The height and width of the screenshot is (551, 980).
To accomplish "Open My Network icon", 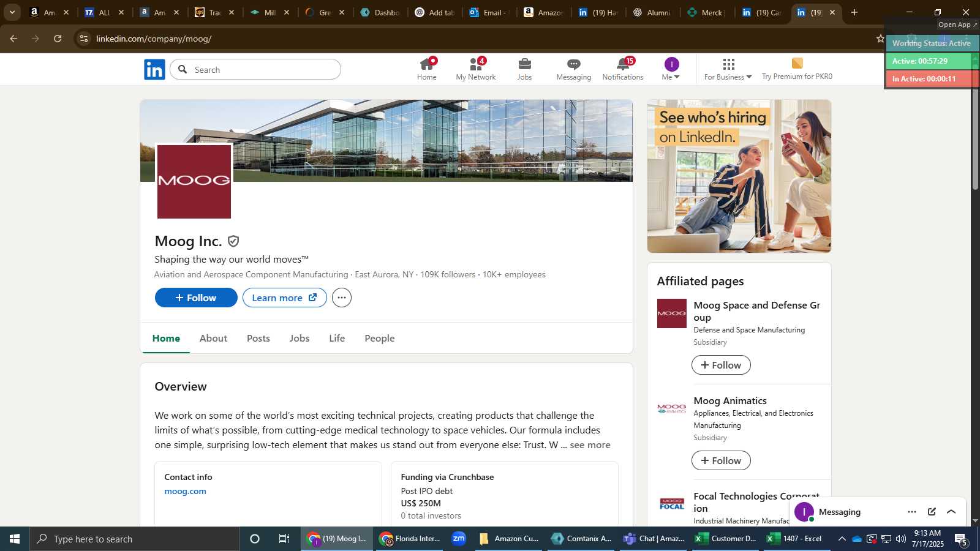I will [x=476, y=69].
